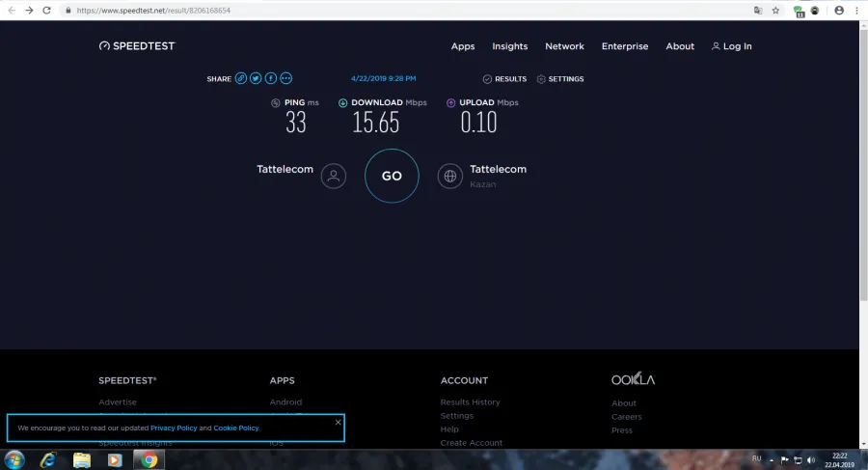Click the Log In person icon
868x470 pixels.
point(716,46)
